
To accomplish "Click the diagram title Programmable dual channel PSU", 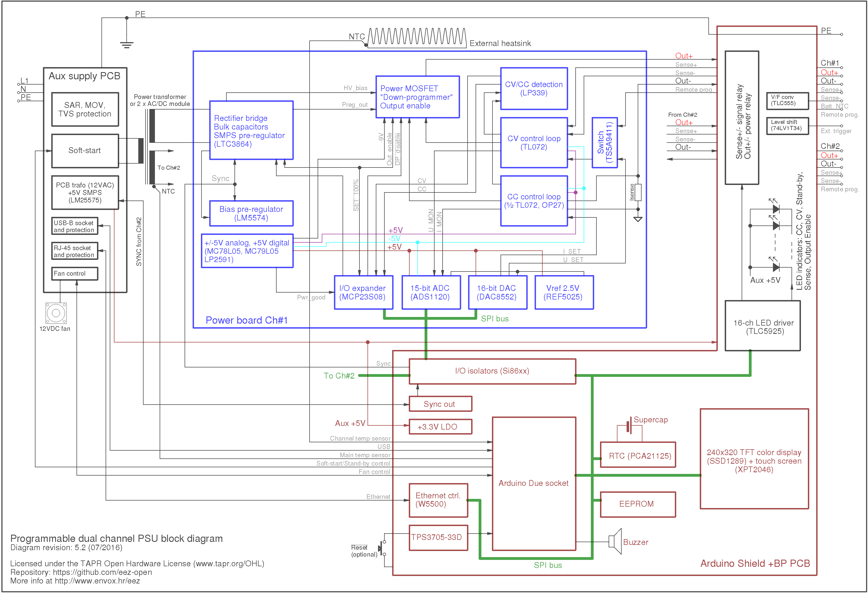I will (x=116, y=538).
